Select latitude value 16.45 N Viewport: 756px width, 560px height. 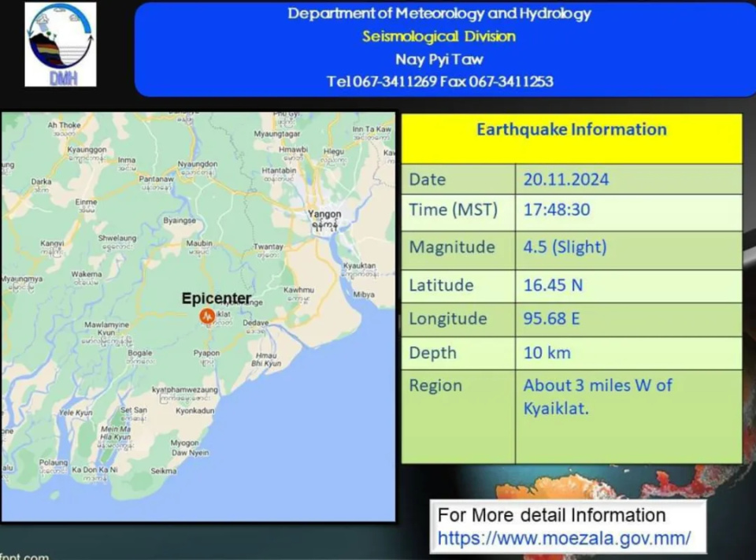[553, 285]
